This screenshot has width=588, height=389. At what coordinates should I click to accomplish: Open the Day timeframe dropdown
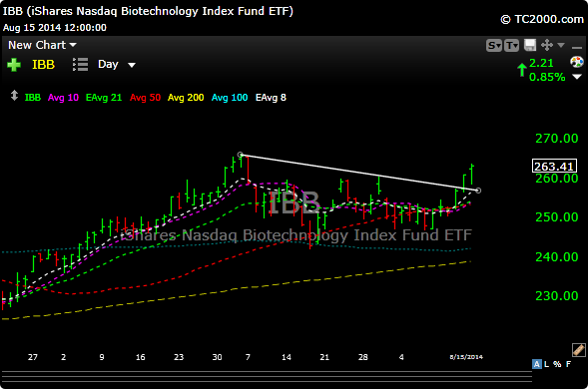click(x=116, y=65)
